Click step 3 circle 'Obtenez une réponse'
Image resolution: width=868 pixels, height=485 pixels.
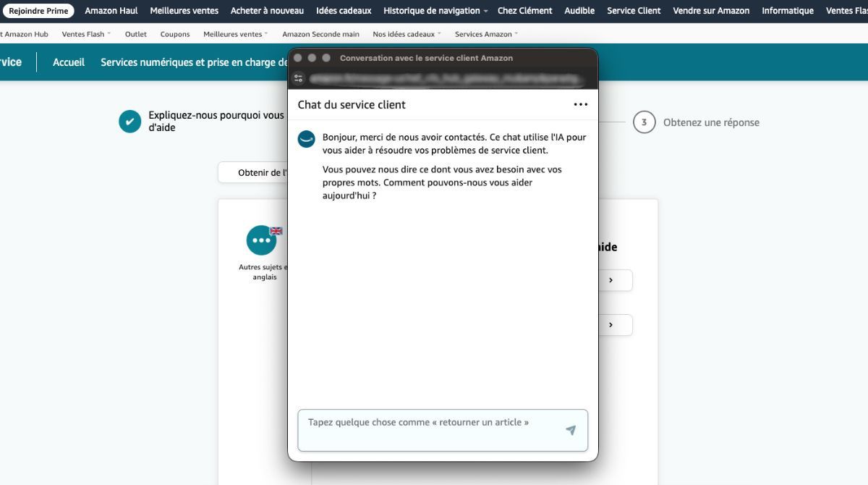coord(644,122)
